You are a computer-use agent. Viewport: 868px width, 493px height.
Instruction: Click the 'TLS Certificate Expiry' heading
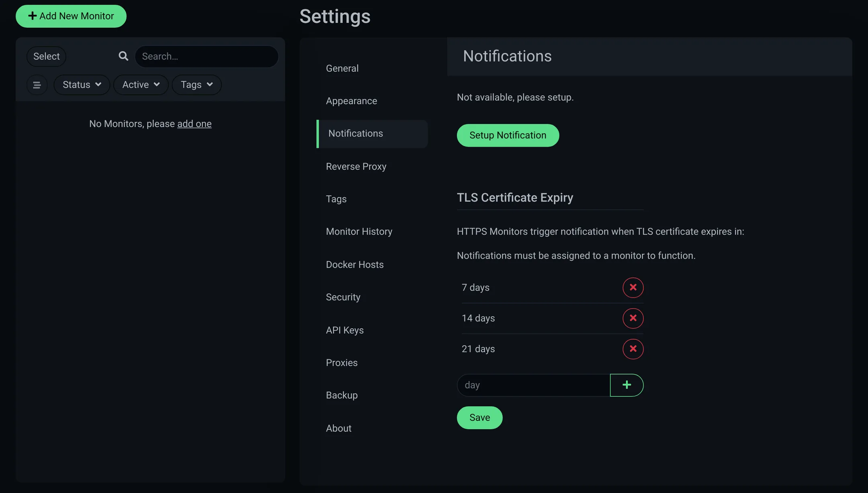[x=515, y=198]
